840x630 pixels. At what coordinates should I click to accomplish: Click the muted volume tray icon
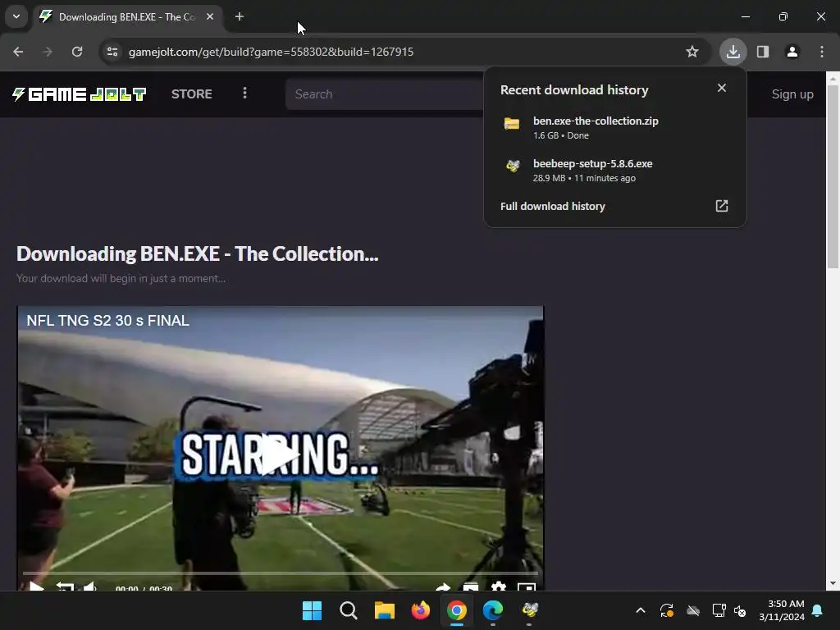[740, 610]
